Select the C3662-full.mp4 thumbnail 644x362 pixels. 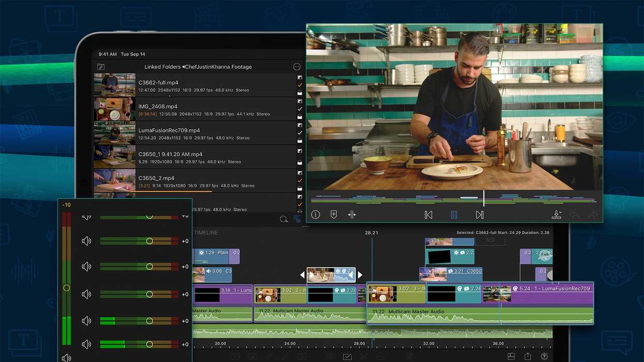click(114, 85)
